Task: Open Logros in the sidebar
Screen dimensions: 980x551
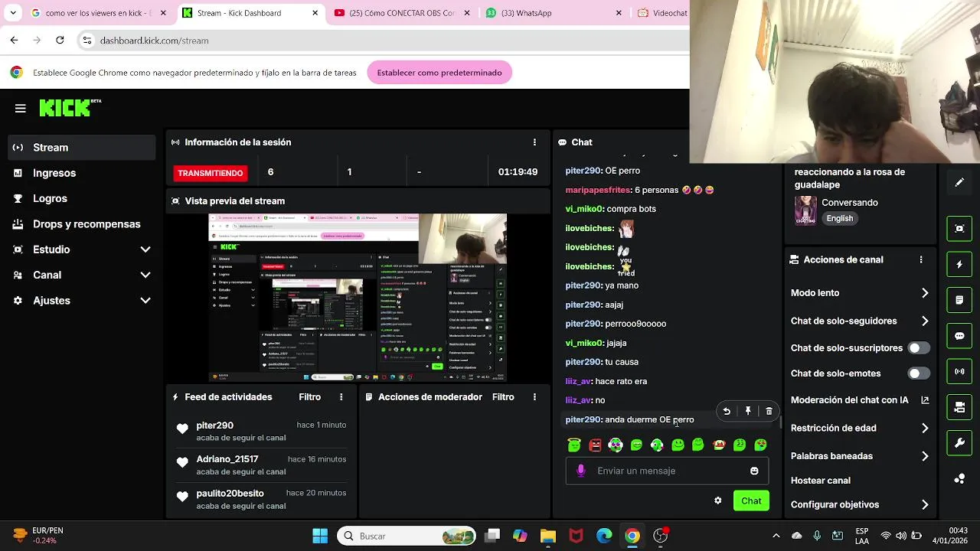Action: point(82,198)
